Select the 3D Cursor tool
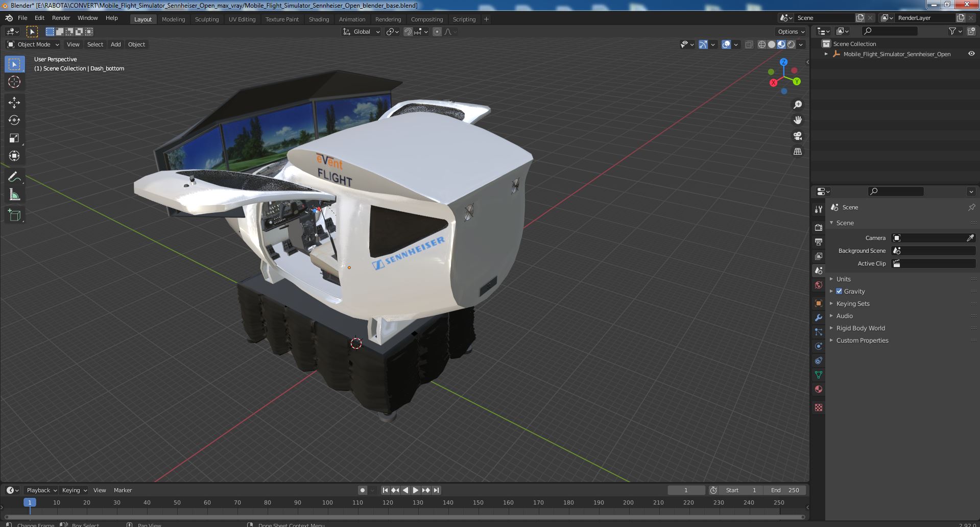Viewport: 980px width, 527px height. 14,82
